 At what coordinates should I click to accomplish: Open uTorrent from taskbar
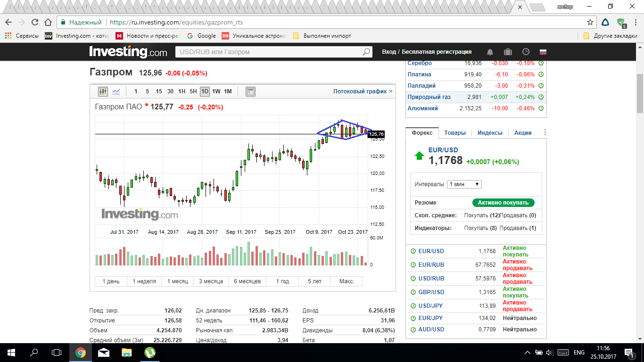(x=150, y=352)
